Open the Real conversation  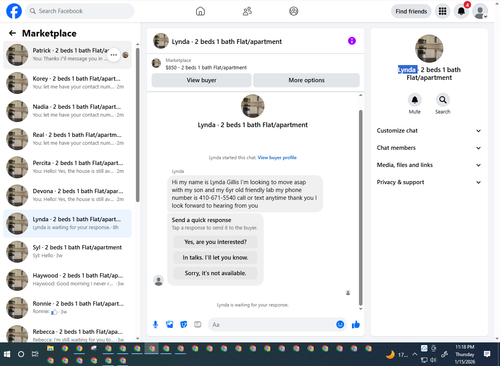[x=67, y=139]
